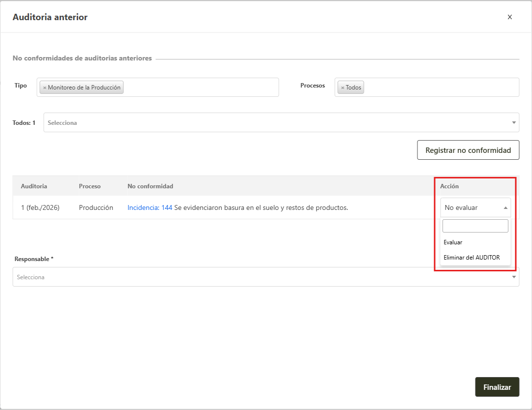Image resolution: width=532 pixels, height=410 pixels.
Task: Click the Proceso column header
Action: click(89, 186)
